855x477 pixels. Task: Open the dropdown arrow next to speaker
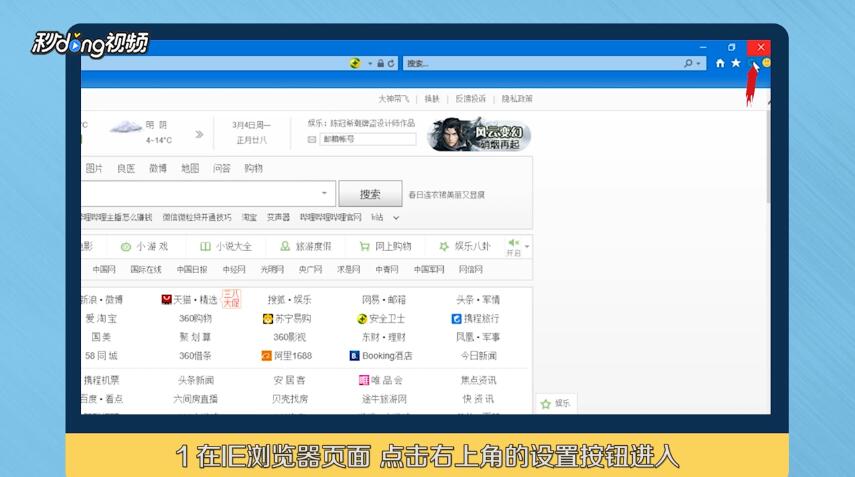(527, 247)
